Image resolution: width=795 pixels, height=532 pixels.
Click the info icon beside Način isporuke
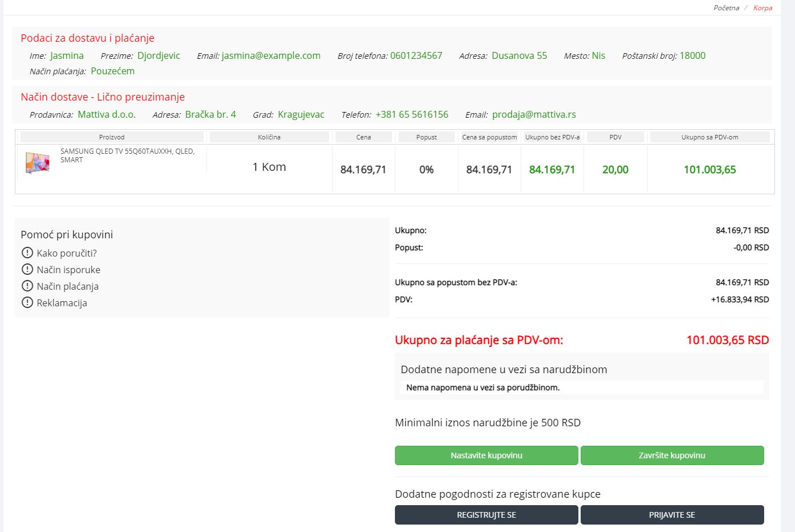27,269
